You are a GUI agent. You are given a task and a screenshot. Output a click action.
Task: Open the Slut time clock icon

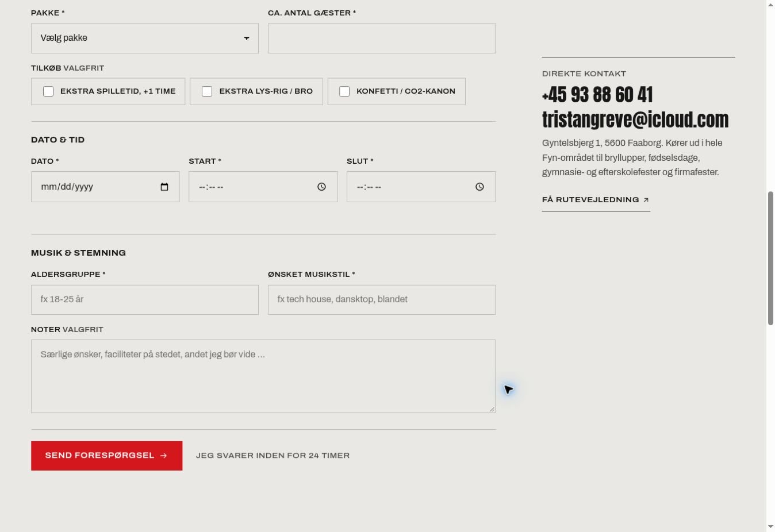(x=479, y=187)
